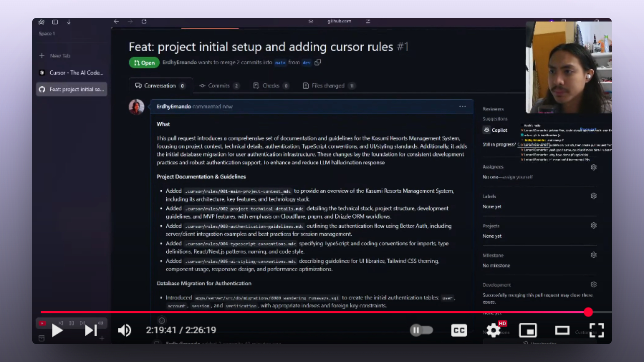
Task: Open the Labels gear menu
Action: point(594,196)
